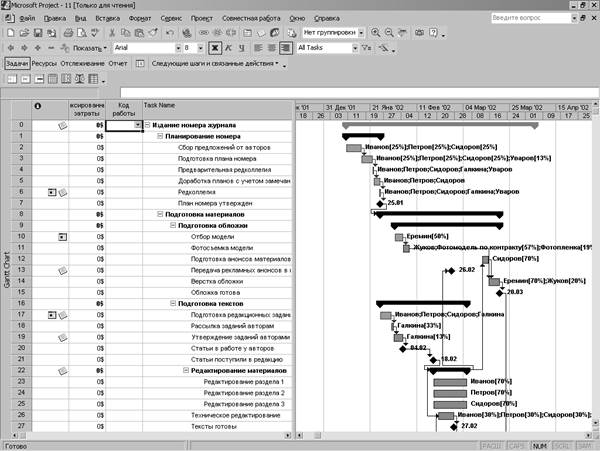Click the 'Введите вопрос' help search box

(x=529, y=19)
